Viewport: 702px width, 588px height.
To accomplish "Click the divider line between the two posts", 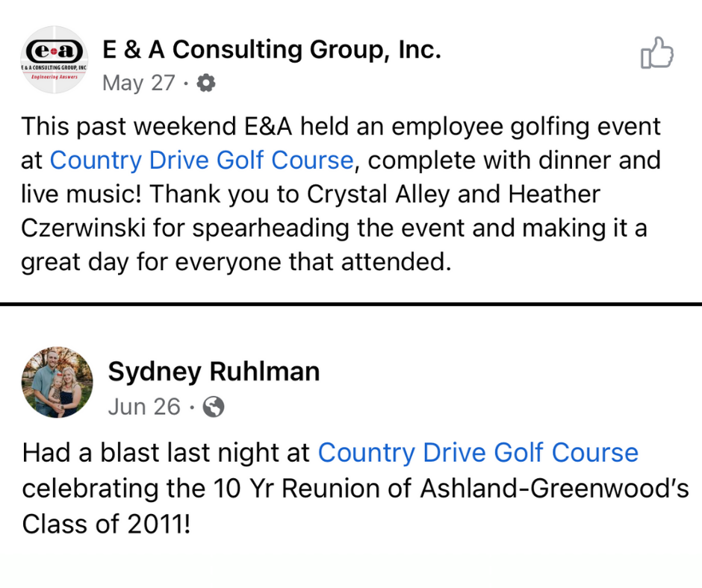I will click(351, 304).
